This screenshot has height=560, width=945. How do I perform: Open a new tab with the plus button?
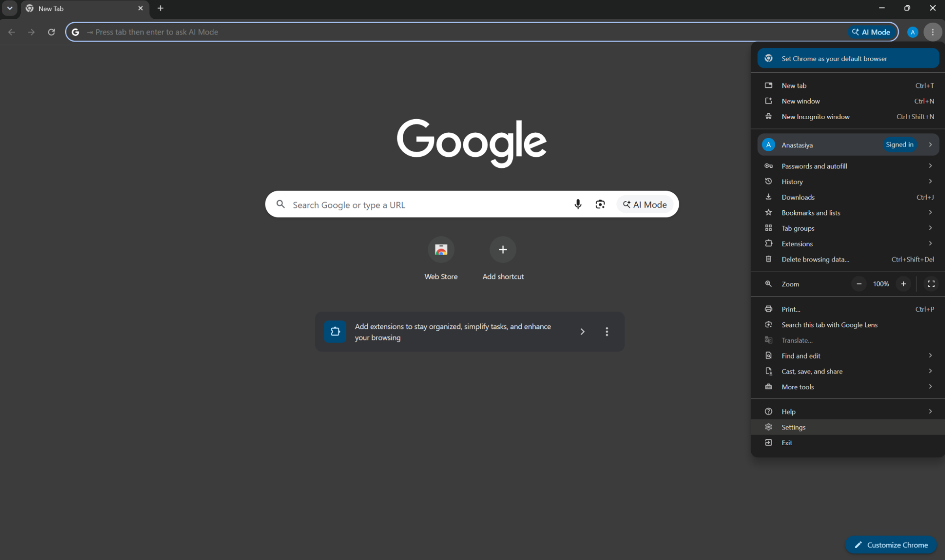(161, 9)
